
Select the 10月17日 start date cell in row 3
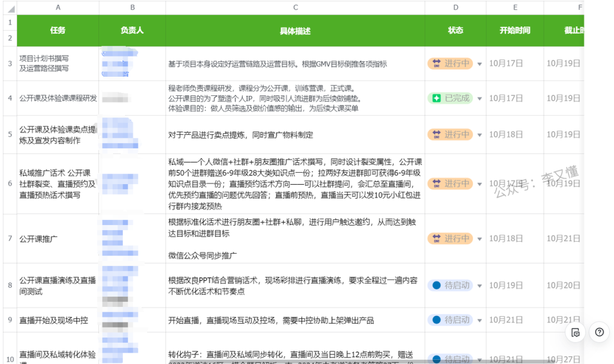coord(507,64)
